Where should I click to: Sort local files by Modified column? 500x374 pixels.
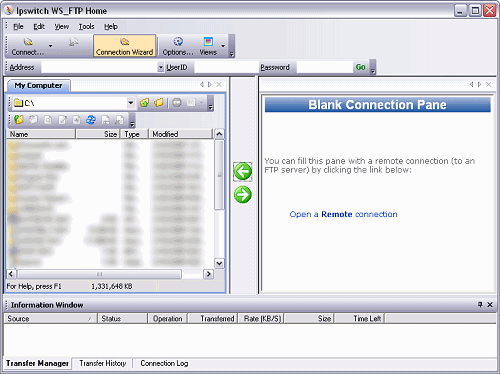(x=180, y=134)
